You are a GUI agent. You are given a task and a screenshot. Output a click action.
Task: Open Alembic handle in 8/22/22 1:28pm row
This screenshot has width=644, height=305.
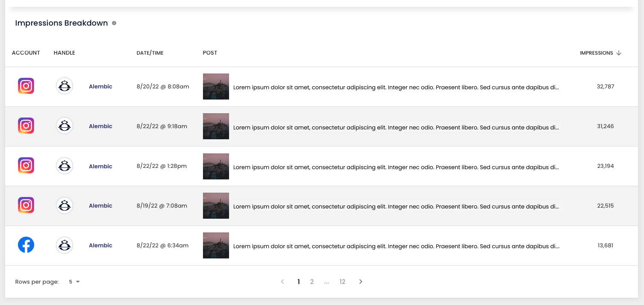(100, 166)
